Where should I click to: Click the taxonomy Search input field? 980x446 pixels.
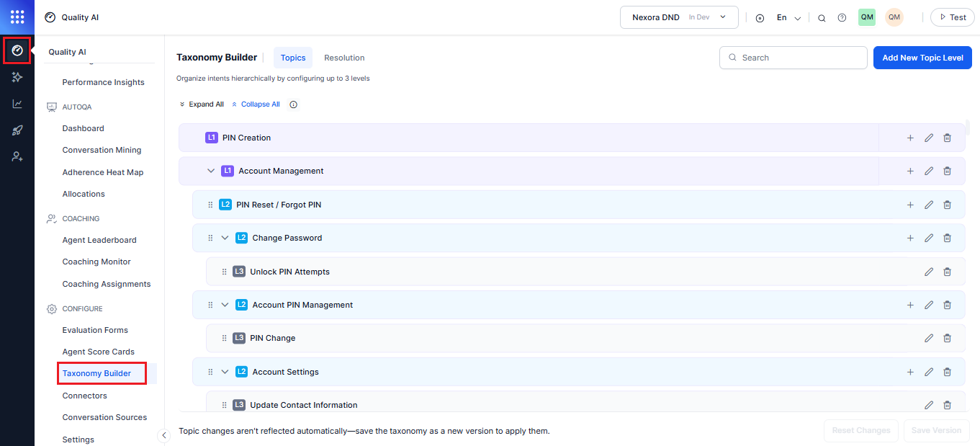(794, 58)
